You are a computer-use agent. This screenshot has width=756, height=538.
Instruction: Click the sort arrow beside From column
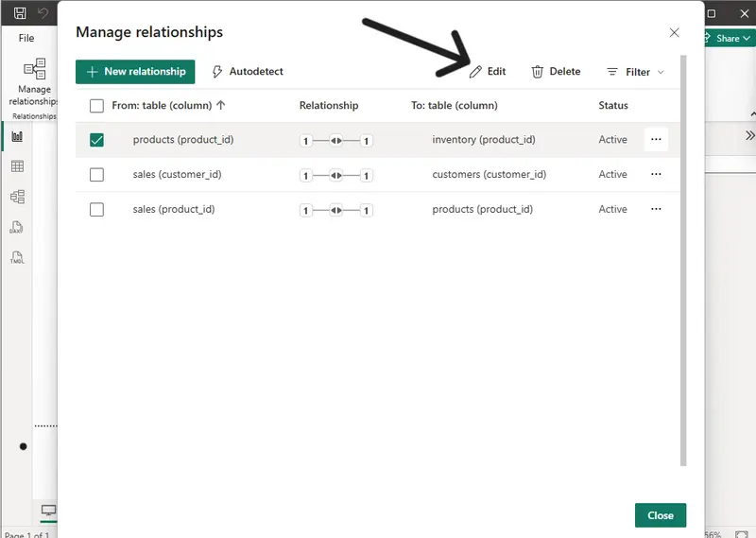point(221,105)
